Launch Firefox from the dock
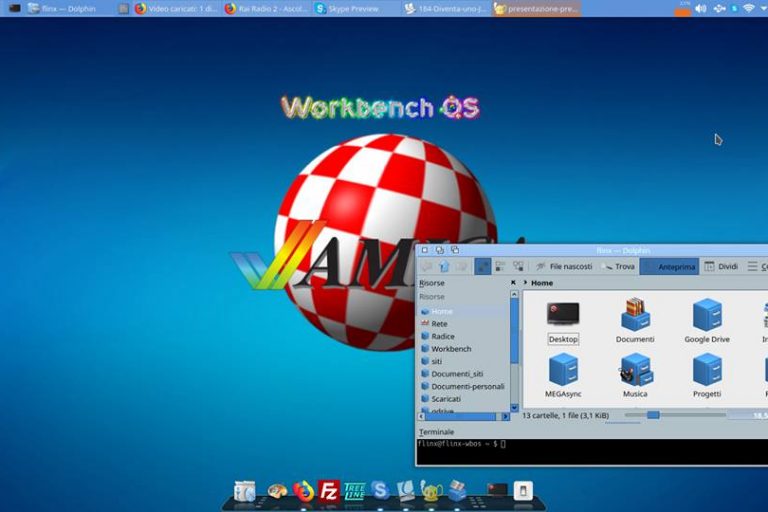 tap(303, 490)
